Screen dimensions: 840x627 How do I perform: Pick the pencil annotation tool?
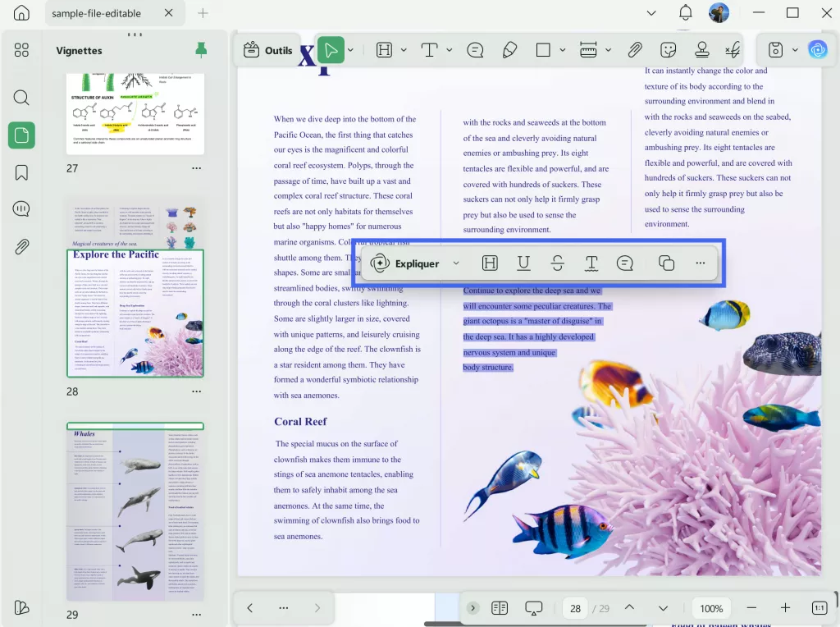point(509,49)
